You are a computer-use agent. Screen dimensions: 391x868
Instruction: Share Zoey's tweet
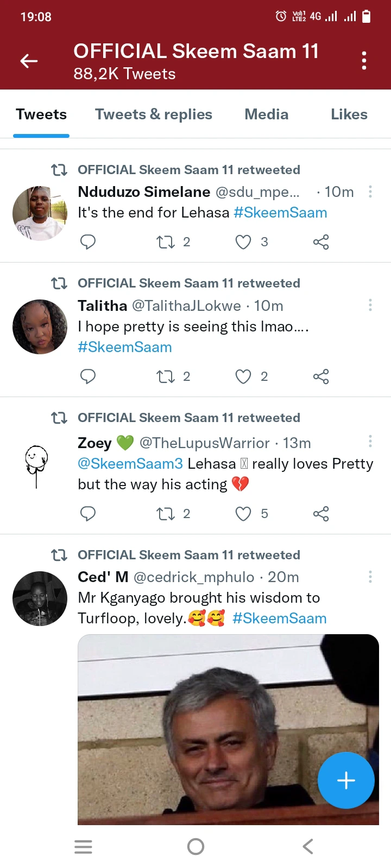[x=321, y=514]
